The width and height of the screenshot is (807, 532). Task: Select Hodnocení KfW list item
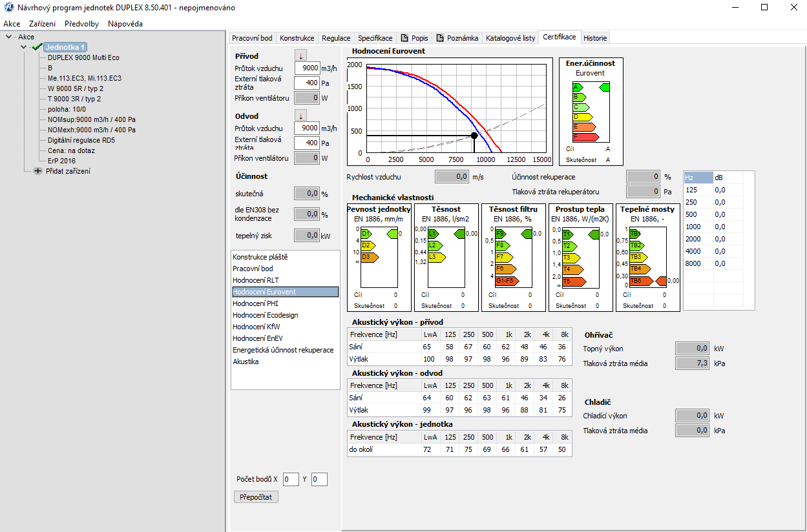tap(285, 327)
